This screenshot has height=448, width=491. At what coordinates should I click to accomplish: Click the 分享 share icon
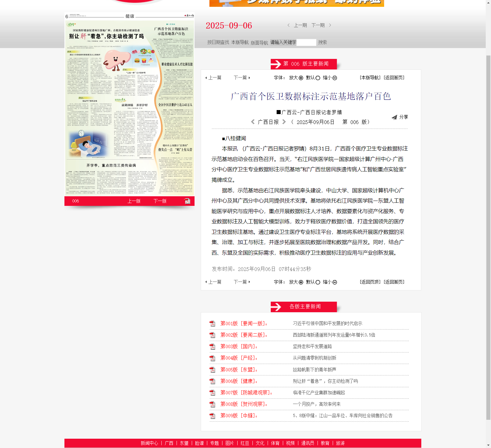click(x=394, y=117)
